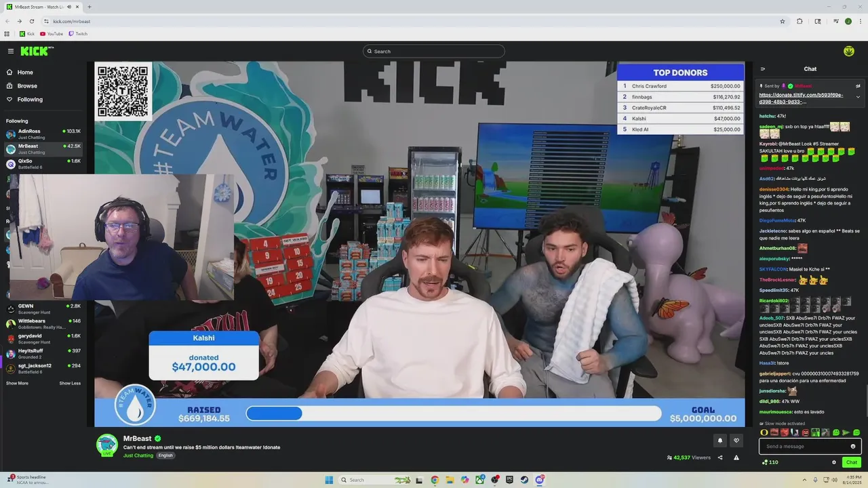Open File Explorer from the taskbar
Viewport: 868px width, 488px height.
point(450,480)
